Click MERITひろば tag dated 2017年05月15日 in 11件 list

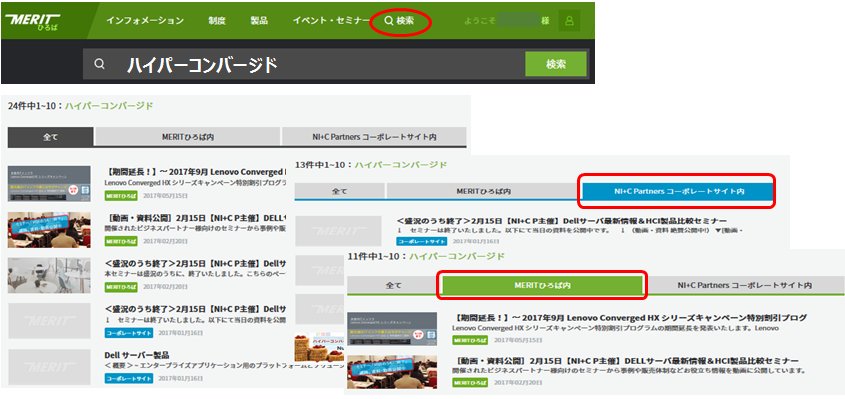tap(470, 341)
